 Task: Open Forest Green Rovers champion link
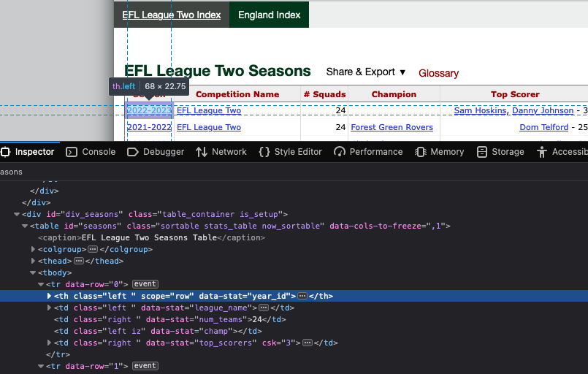[x=392, y=127]
